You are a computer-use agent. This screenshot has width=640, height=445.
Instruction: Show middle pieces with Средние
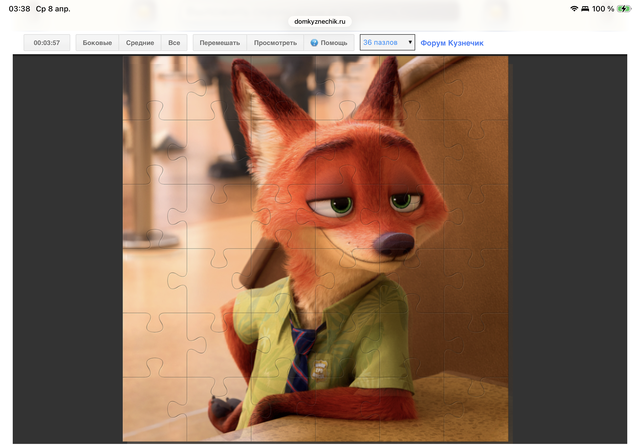139,44
